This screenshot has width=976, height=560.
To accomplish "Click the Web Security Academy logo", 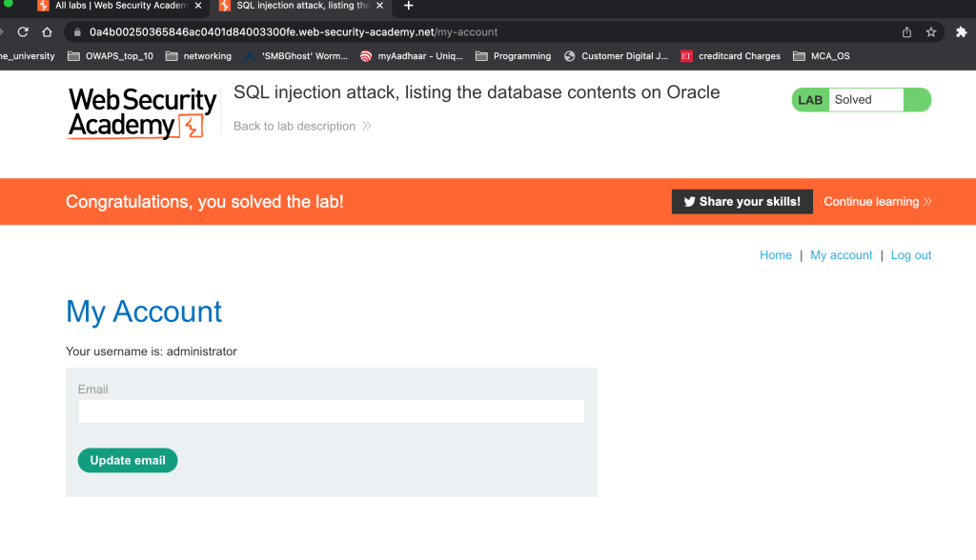I will coord(142,113).
